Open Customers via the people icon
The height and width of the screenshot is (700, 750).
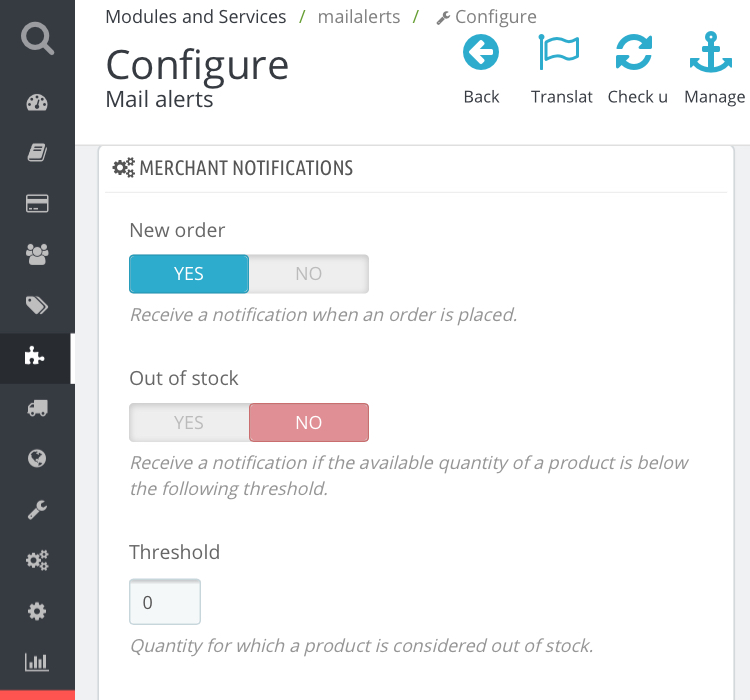pos(37,255)
